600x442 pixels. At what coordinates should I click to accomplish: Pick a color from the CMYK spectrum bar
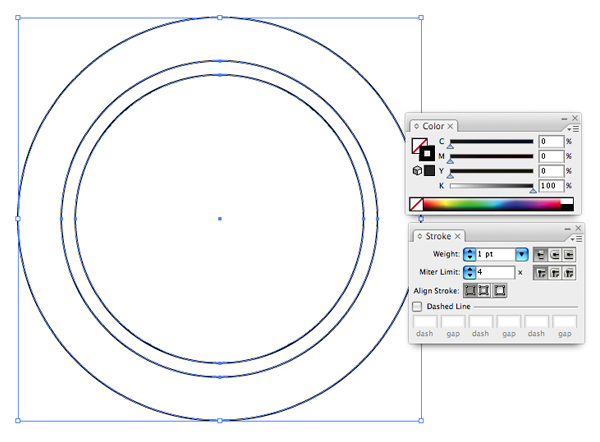pyautogui.click(x=492, y=204)
